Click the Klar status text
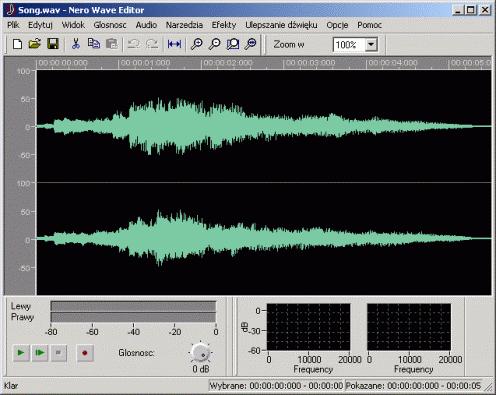 tap(11, 386)
